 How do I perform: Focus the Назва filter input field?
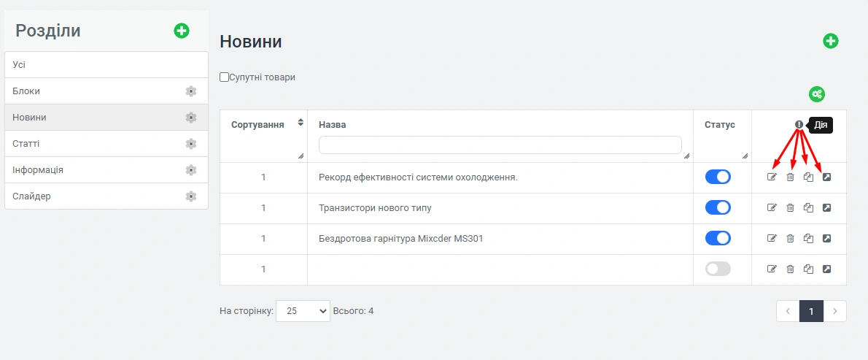[x=500, y=145]
